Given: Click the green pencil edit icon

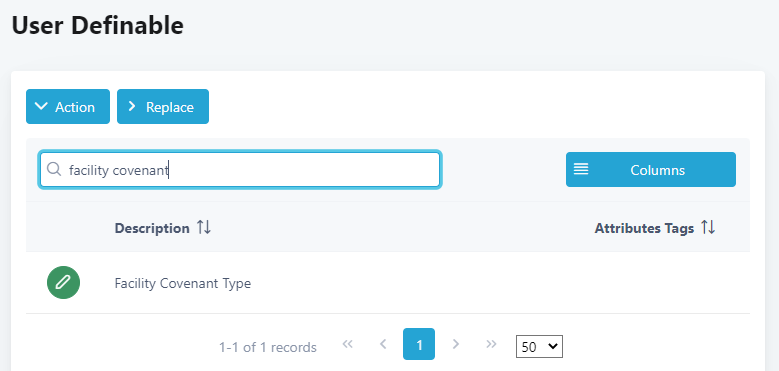Looking at the screenshot, I should (x=64, y=283).
